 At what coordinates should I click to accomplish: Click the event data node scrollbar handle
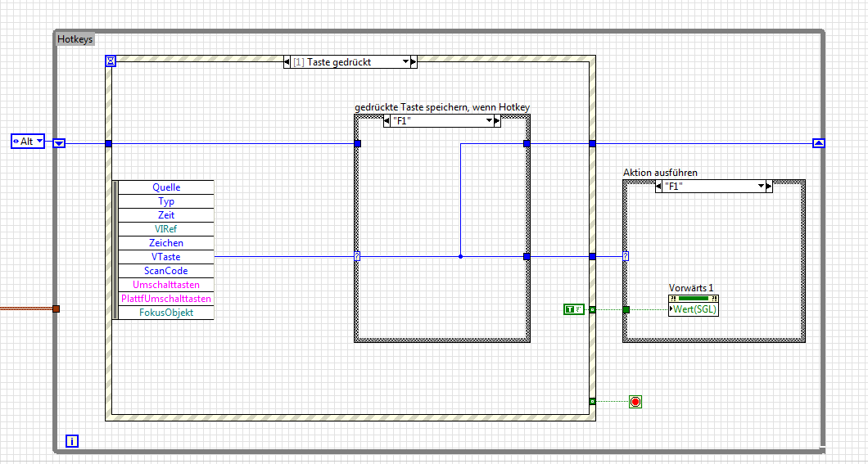pyautogui.click(x=115, y=250)
